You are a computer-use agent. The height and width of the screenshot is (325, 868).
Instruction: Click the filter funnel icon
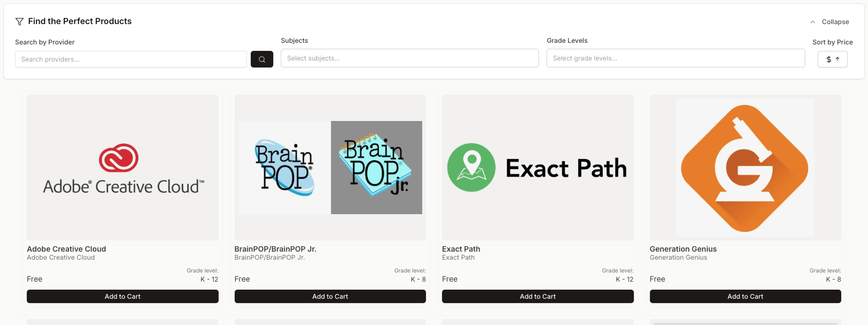(19, 21)
